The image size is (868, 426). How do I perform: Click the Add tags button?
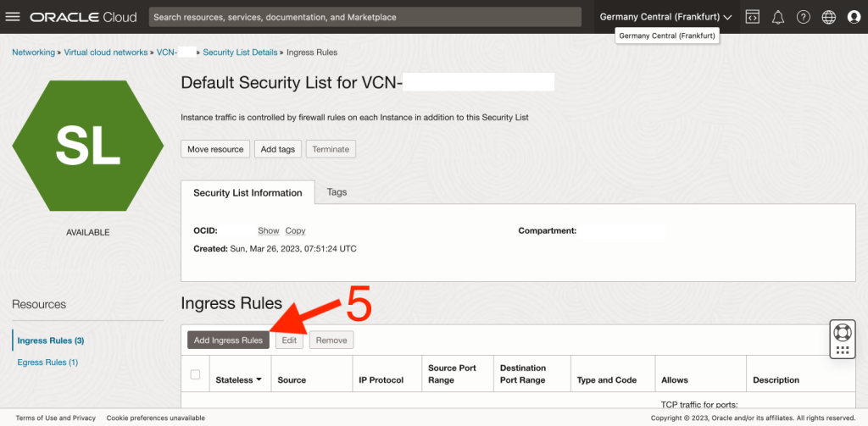pyautogui.click(x=277, y=149)
